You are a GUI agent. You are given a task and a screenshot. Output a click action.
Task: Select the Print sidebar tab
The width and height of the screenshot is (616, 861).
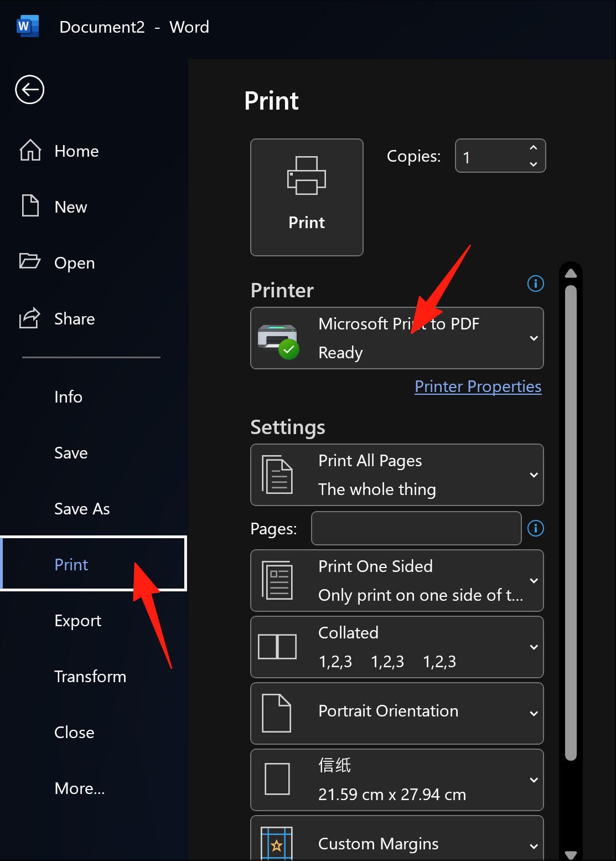[x=94, y=564]
